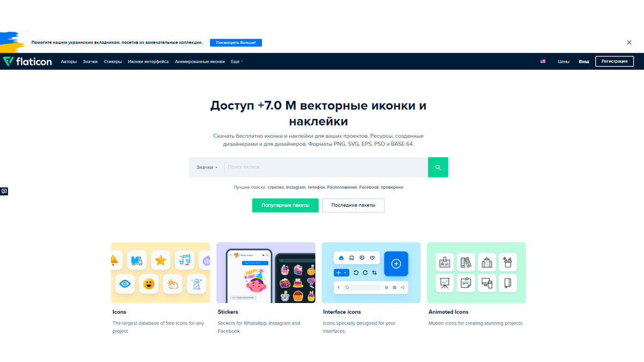This screenshot has width=644, height=362.
Task: Click the music notes icon in Icons card
Action: 185,261
